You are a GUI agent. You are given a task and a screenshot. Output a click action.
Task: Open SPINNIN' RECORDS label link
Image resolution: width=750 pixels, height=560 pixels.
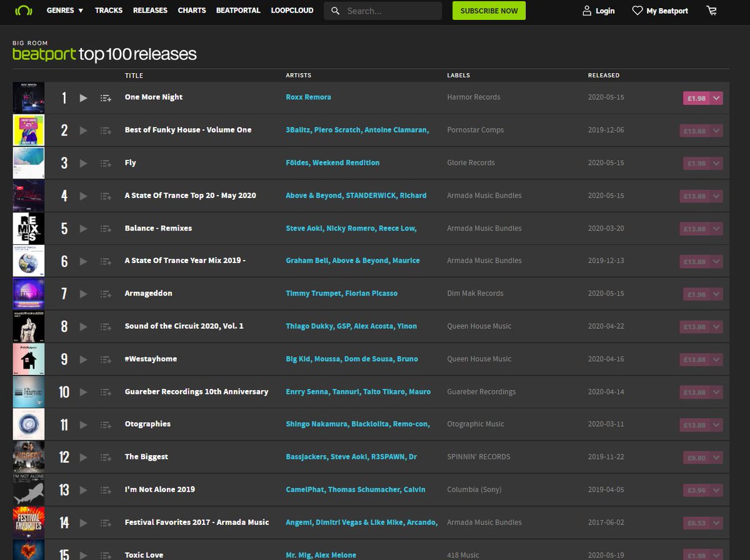point(479,457)
